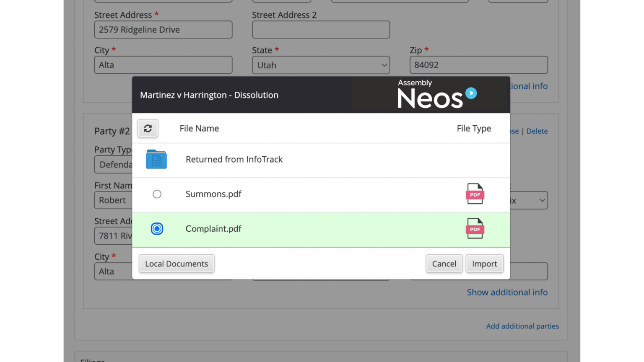Click the Zip field containing 84092
The height and width of the screenshot is (362, 644).
(x=478, y=65)
